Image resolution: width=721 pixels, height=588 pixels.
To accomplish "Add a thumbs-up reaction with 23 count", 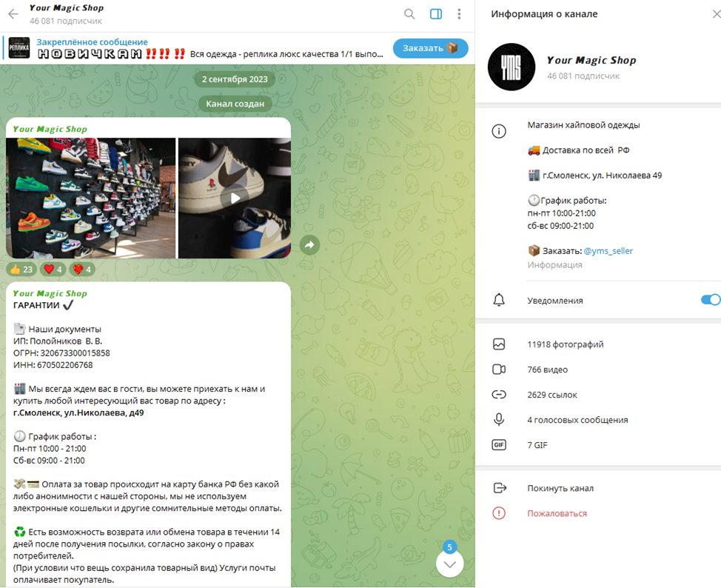I will click(21, 269).
